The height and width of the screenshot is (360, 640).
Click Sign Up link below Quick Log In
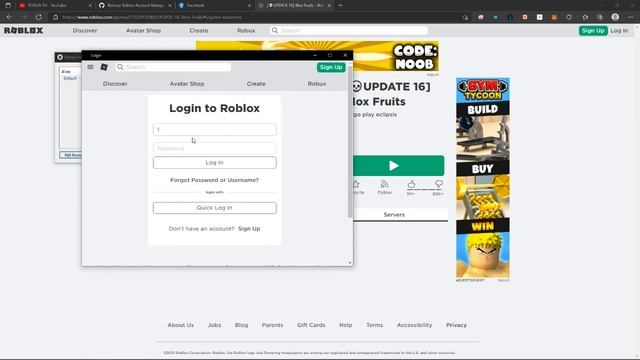tap(249, 229)
